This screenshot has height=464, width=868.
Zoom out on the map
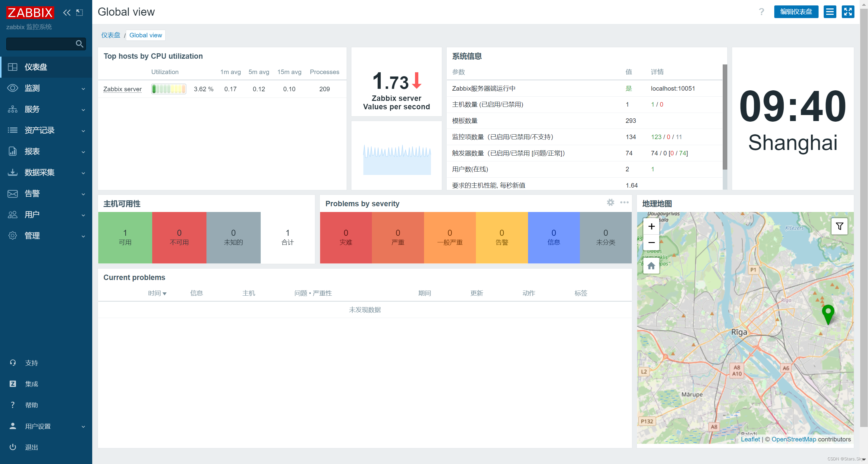pos(651,242)
